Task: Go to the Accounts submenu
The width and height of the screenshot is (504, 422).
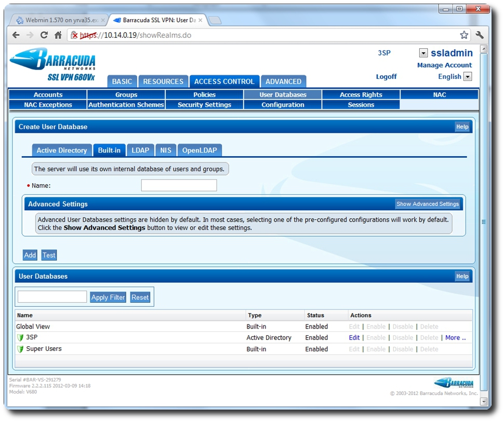Action: coord(48,95)
